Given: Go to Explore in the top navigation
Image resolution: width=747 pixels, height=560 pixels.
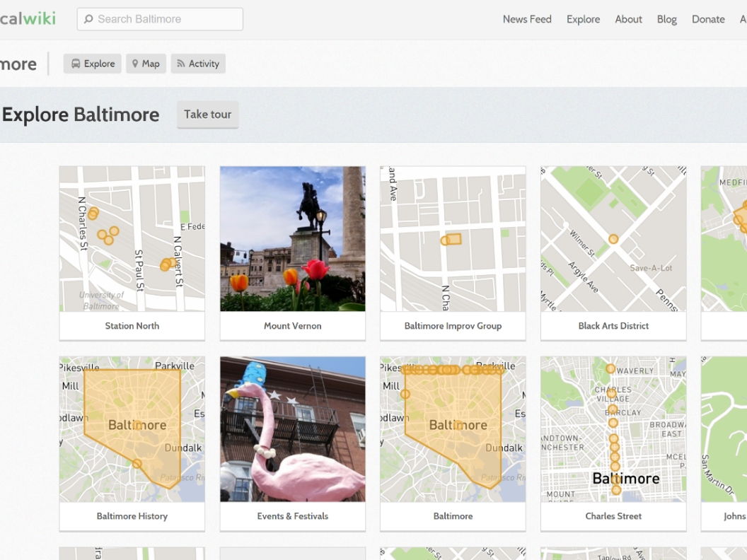Looking at the screenshot, I should click(x=583, y=19).
